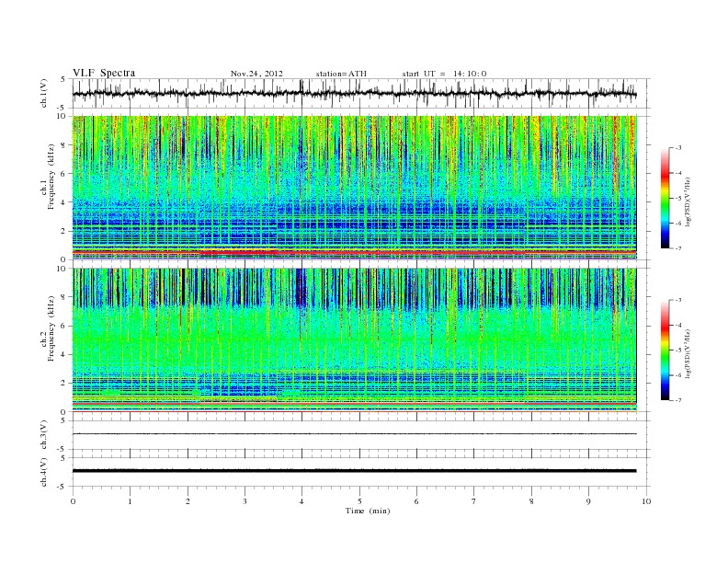Click the ch.1 spectrogram color bar
Image resolution: width=728 pixels, height=563 pixels.
pyautogui.click(x=665, y=199)
